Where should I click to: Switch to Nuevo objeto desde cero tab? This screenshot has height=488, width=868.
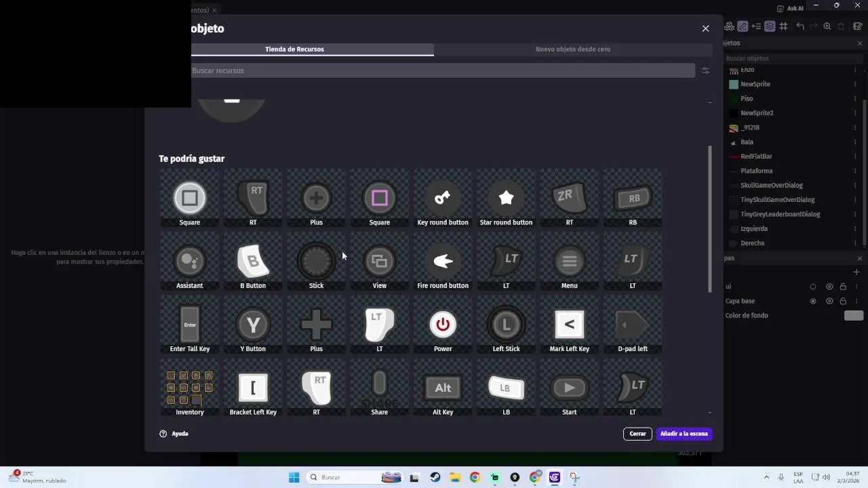coord(573,49)
